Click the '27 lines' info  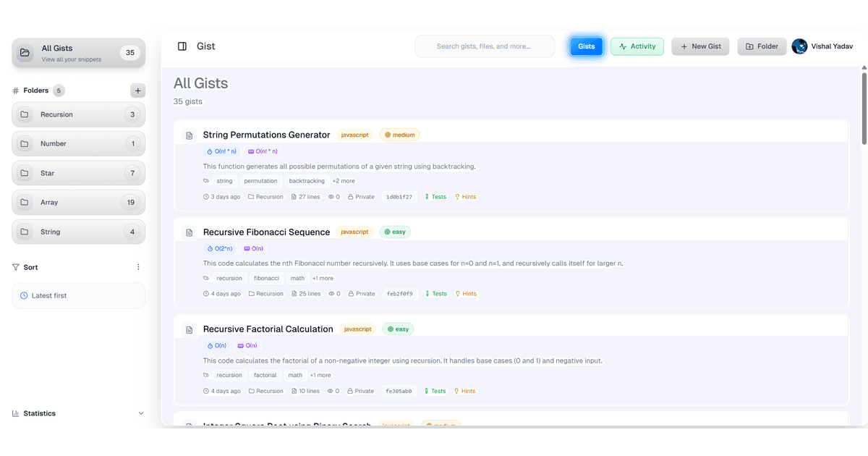(305, 197)
